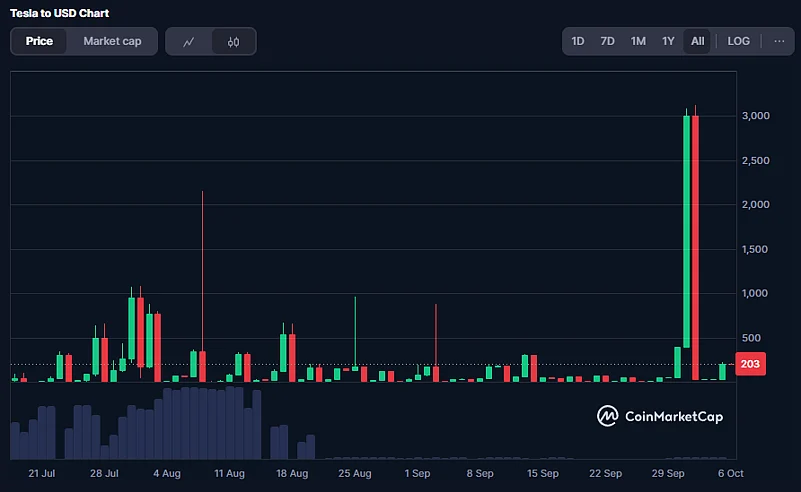Click the 4 Aug date label
This screenshot has height=492, width=801.
[x=166, y=473]
